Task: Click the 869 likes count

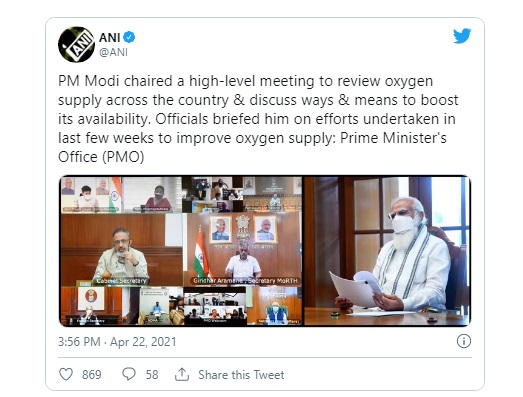Action: (92, 375)
